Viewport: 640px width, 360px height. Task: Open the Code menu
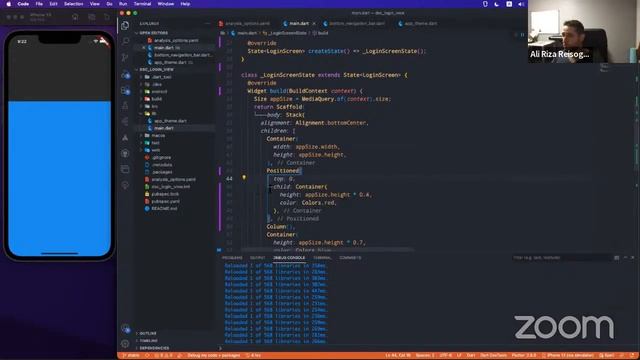pyautogui.click(x=23, y=4)
